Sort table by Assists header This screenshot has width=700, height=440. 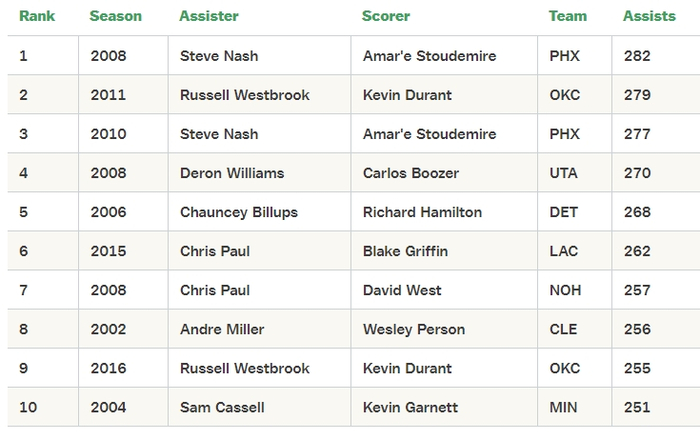click(649, 16)
